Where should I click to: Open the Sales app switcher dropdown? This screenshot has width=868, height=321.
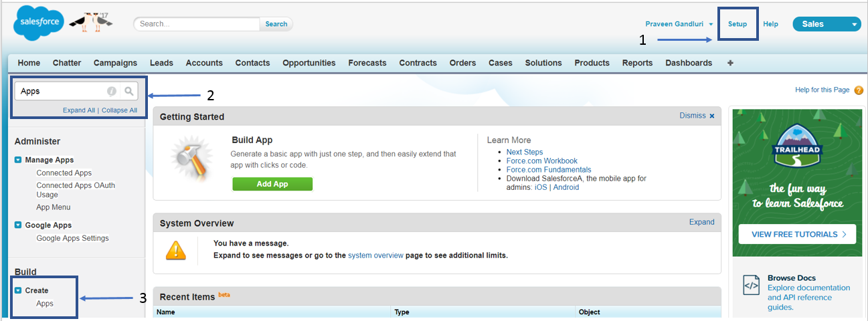point(827,24)
